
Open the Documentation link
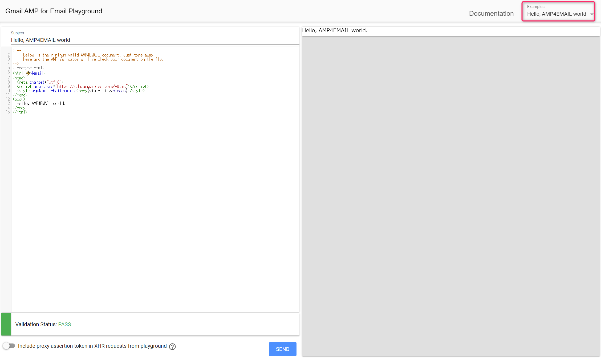point(491,14)
